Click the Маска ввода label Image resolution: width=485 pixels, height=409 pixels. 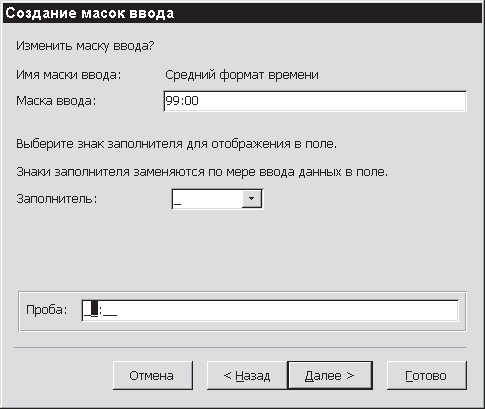pos(56,101)
